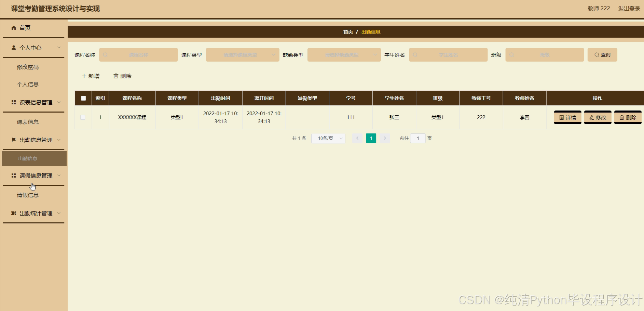Open 请假信息 in the sidebar
The image size is (644, 311).
click(x=28, y=195)
